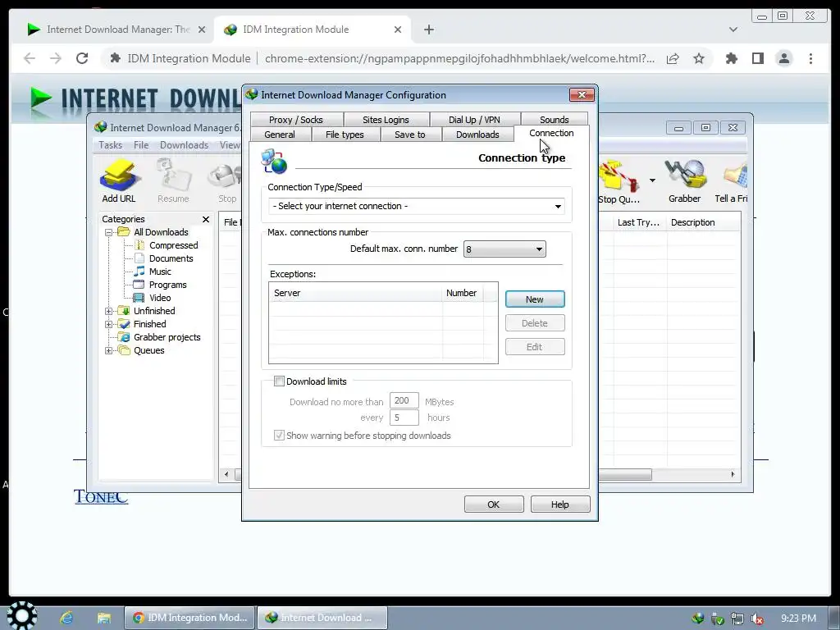Screen dimensions: 840x630
Task: Click the Add URL toolbar icon
Action: coord(119,181)
